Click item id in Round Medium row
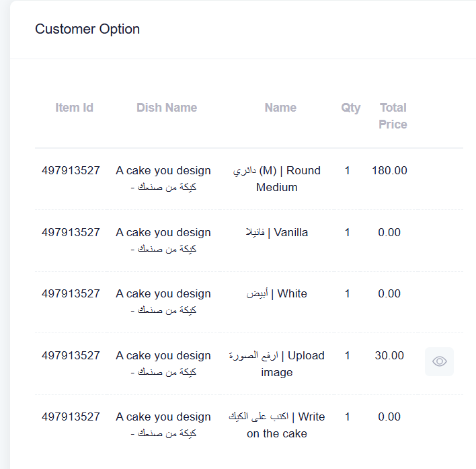Image resolution: width=476 pixels, height=469 pixels. (71, 170)
